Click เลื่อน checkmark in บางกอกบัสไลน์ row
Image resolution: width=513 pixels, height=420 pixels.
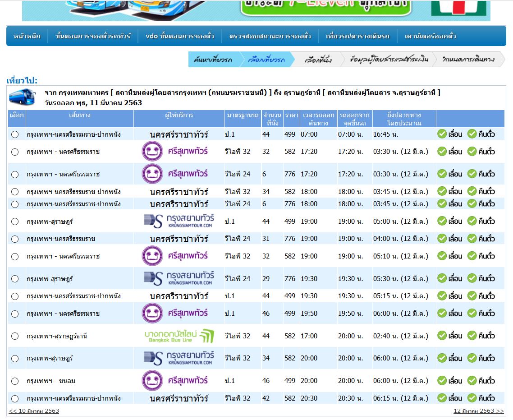(x=442, y=336)
